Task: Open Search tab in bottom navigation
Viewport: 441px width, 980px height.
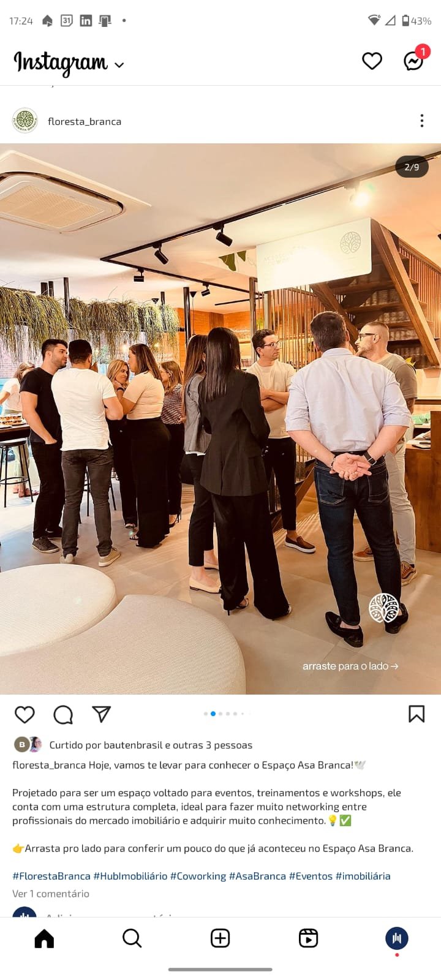Action: [x=132, y=938]
